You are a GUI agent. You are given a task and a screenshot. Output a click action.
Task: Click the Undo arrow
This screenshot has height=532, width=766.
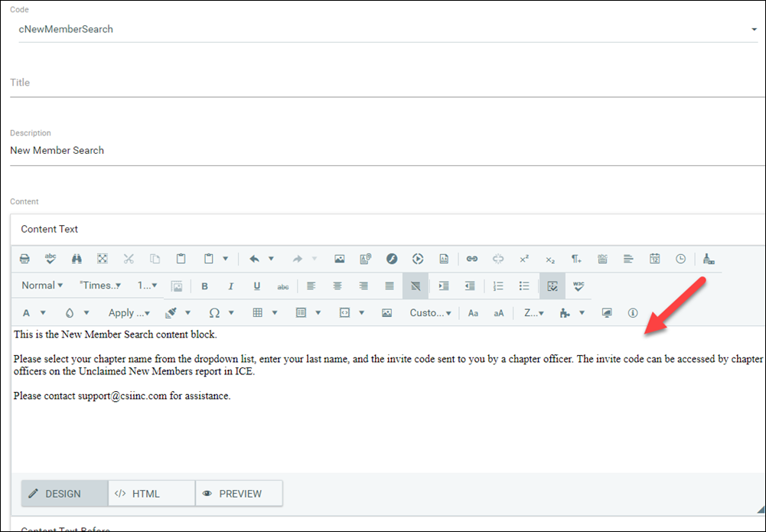tap(254, 259)
